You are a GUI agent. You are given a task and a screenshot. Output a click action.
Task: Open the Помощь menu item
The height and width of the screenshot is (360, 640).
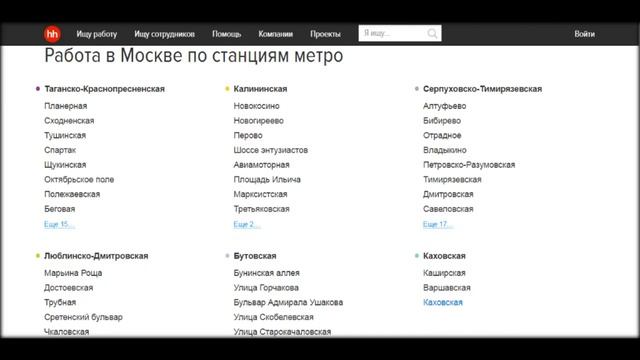(227, 34)
